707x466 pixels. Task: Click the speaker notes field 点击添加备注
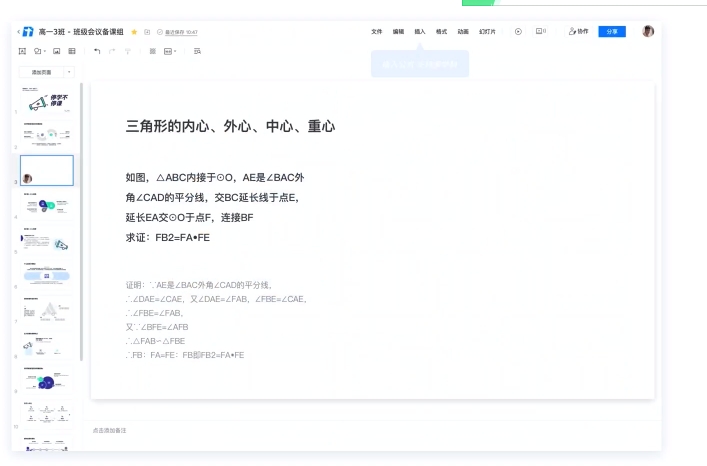(110, 430)
